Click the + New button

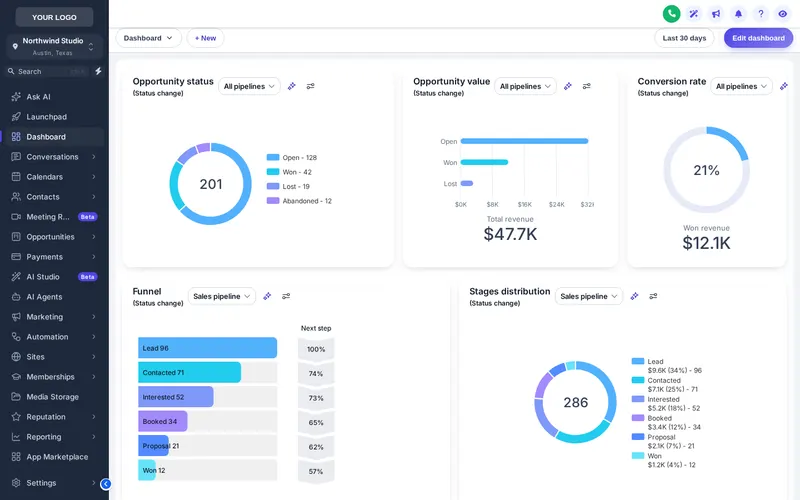click(205, 38)
